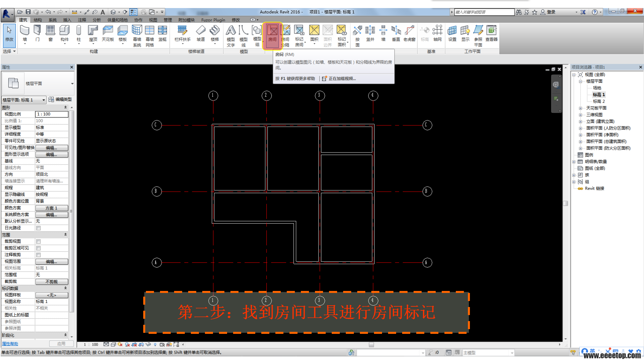Open the 系统 ribbon tab
The image size is (644, 362).
coord(53,20)
